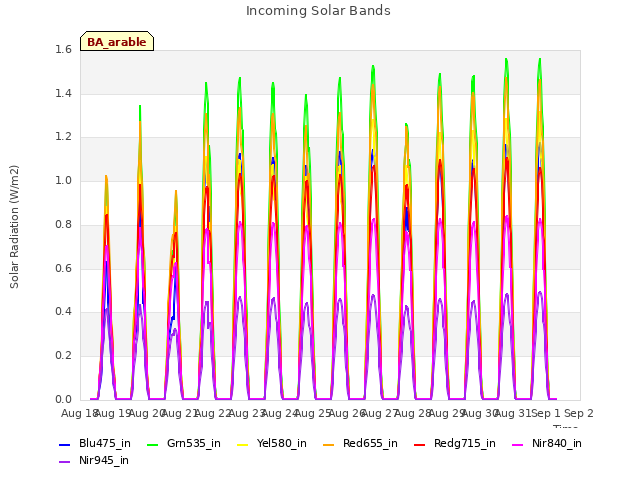Click the Sep 2 x-axis date label
Viewport: 640px width, 480px height.
579,413
